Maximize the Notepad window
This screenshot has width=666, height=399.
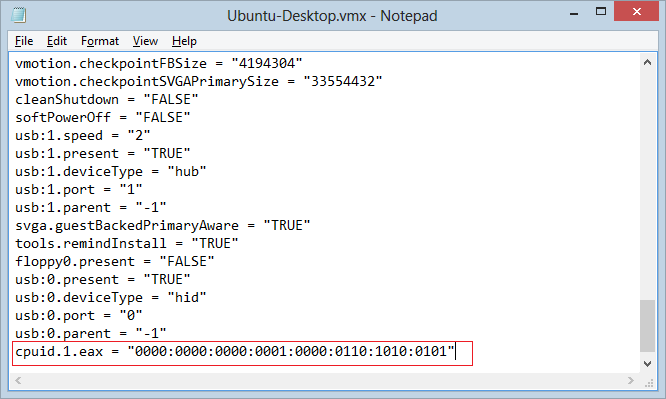pos(601,12)
